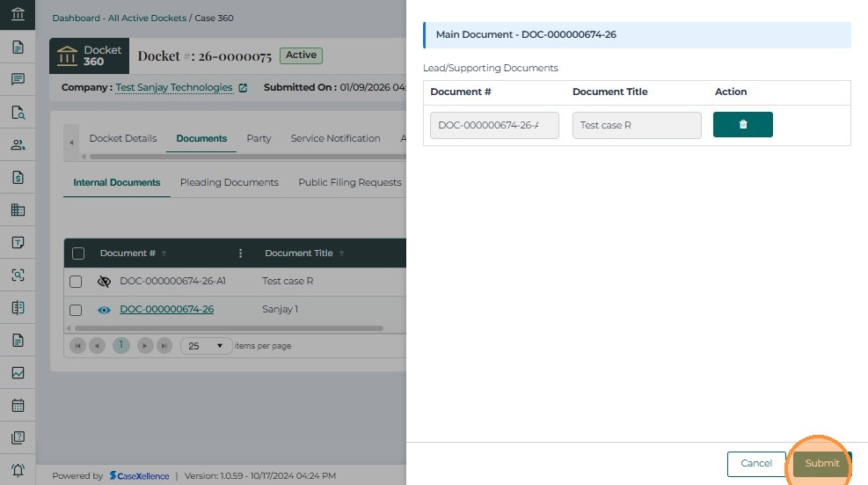Select page 1 in pager
The height and width of the screenshot is (485, 868).
(120, 345)
